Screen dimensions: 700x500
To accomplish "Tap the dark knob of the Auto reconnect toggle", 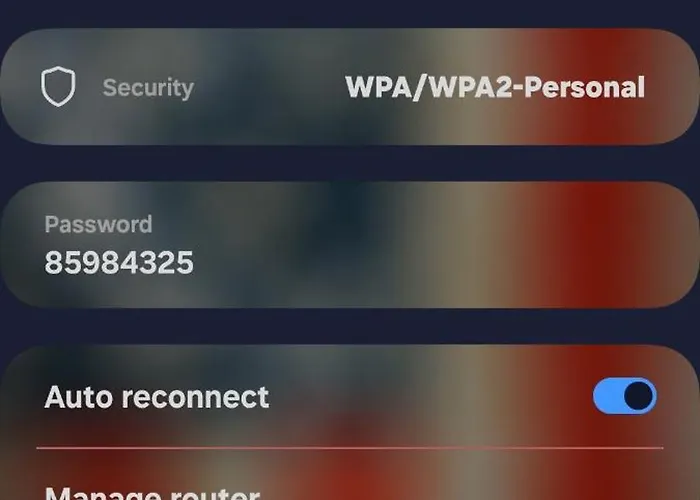I will (x=638, y=396).
